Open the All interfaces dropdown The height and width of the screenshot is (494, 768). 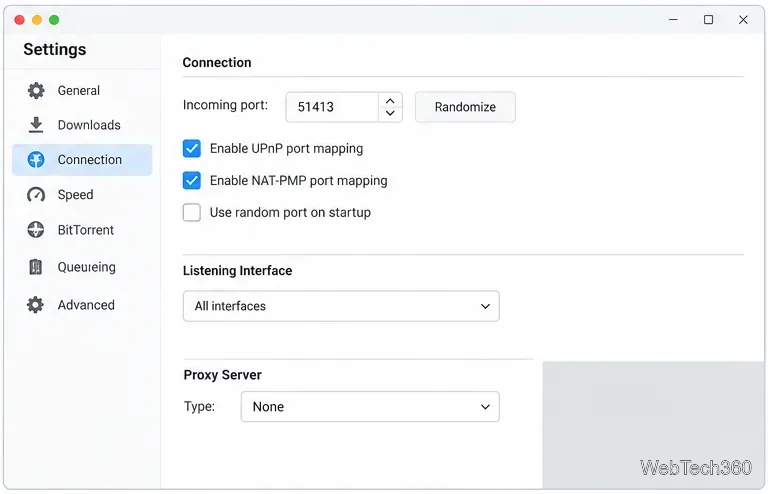[341, 306]
